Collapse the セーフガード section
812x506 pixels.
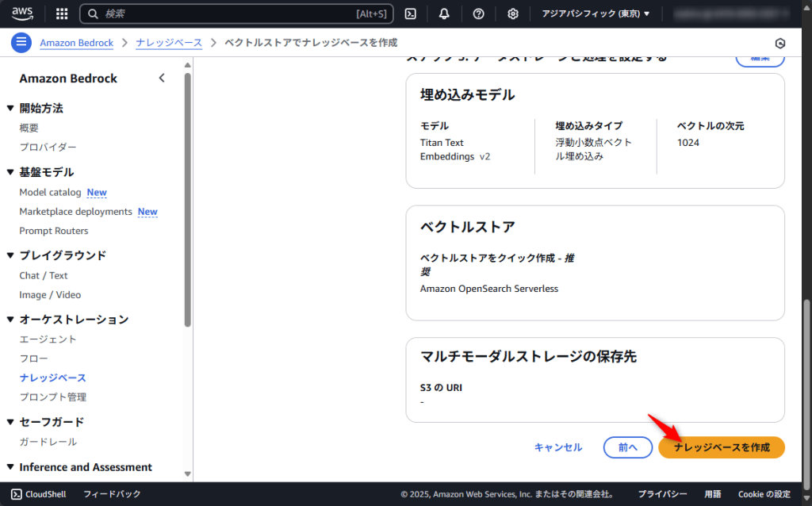[10, 422]
